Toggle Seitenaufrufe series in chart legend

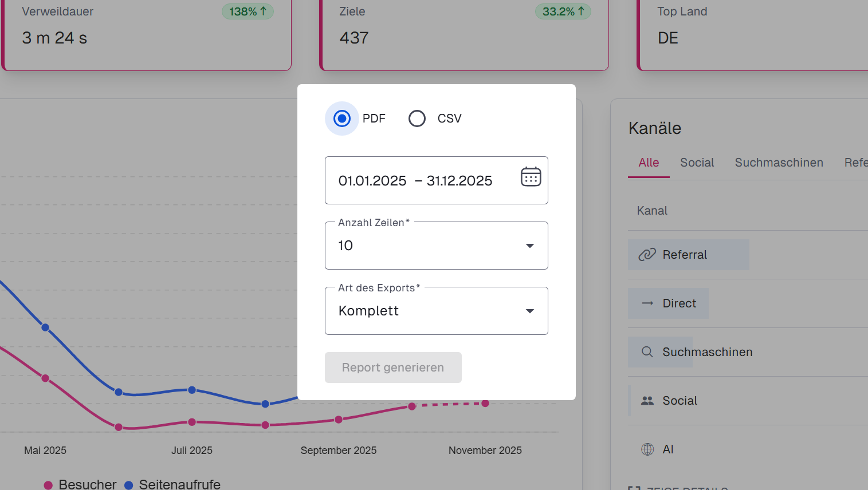(x=172, y=484)
